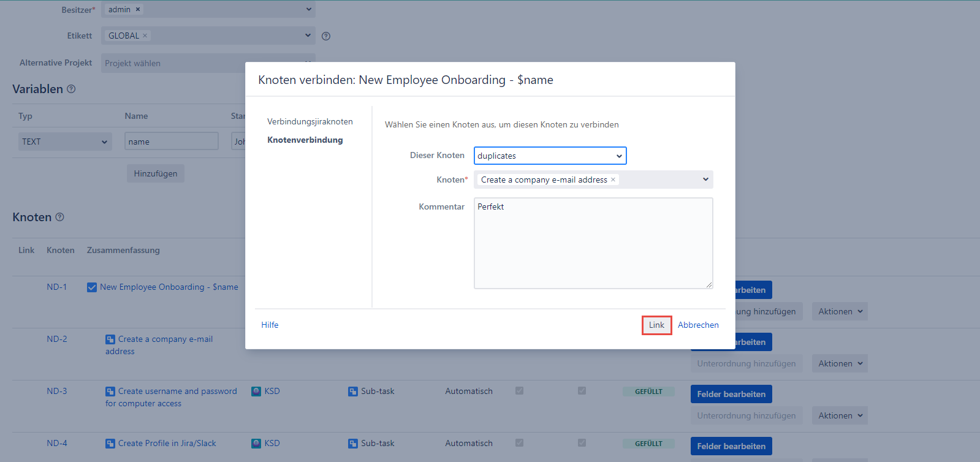Image resolution: width=980 pixels, height=462 pixels.
Task: Open the Aktionen dropdown for ND-3
Action: 840,415
